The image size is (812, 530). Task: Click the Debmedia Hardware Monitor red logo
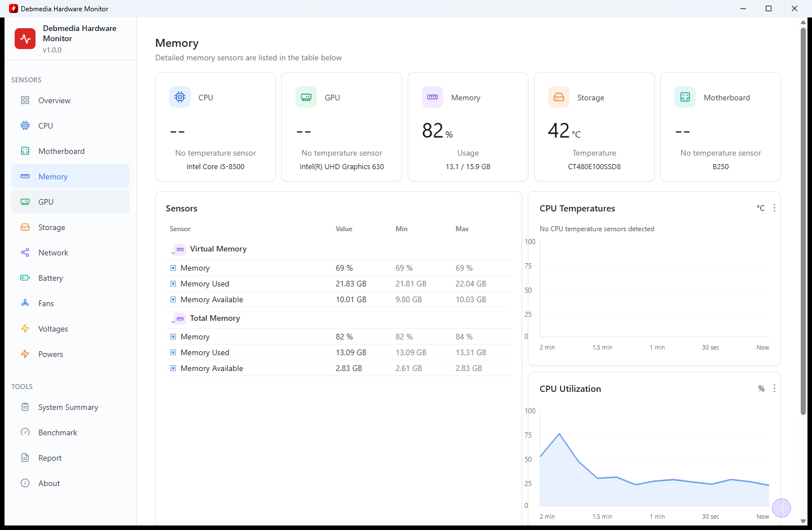click(25, 39)
